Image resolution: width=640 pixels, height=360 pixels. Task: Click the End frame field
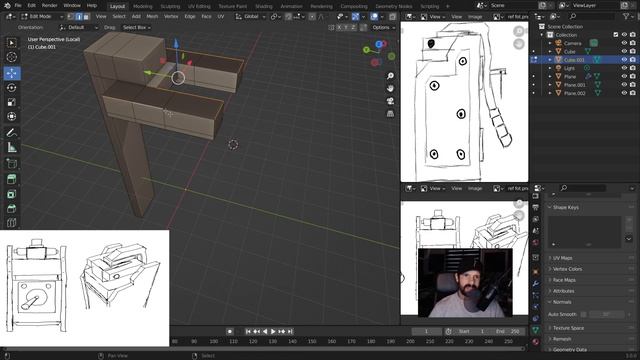coord(508,331)
